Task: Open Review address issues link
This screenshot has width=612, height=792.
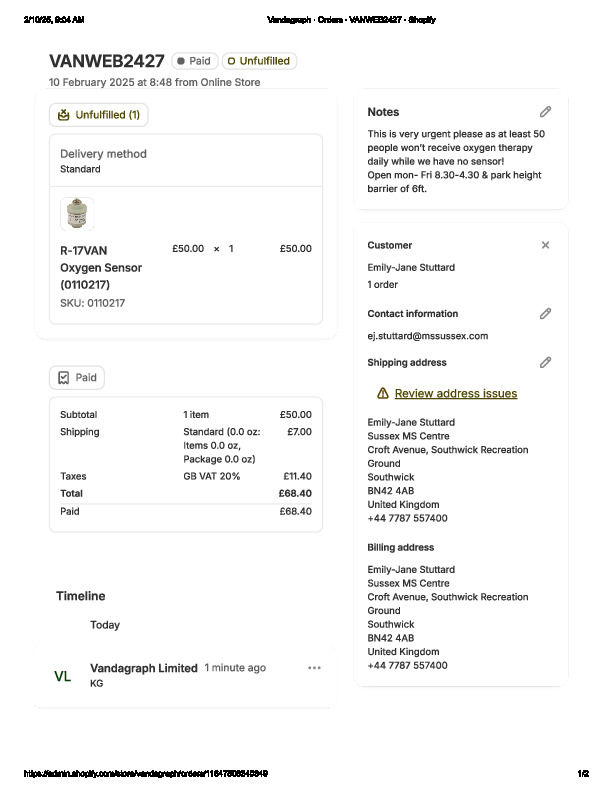Action: click(x=456, y=394)
